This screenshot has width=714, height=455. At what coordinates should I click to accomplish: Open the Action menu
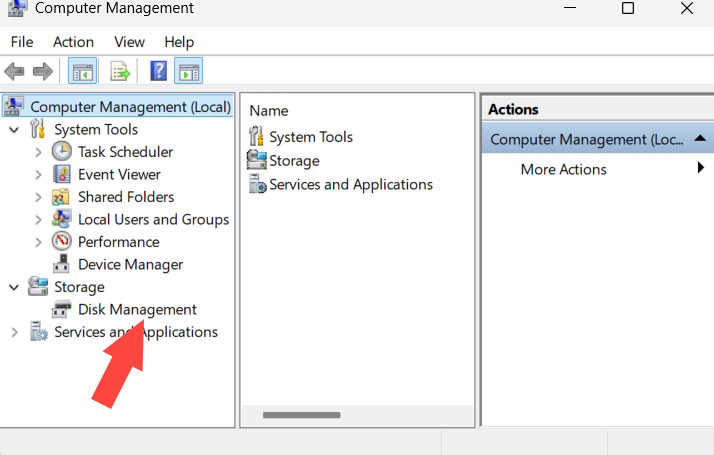(x=73, y=42)
